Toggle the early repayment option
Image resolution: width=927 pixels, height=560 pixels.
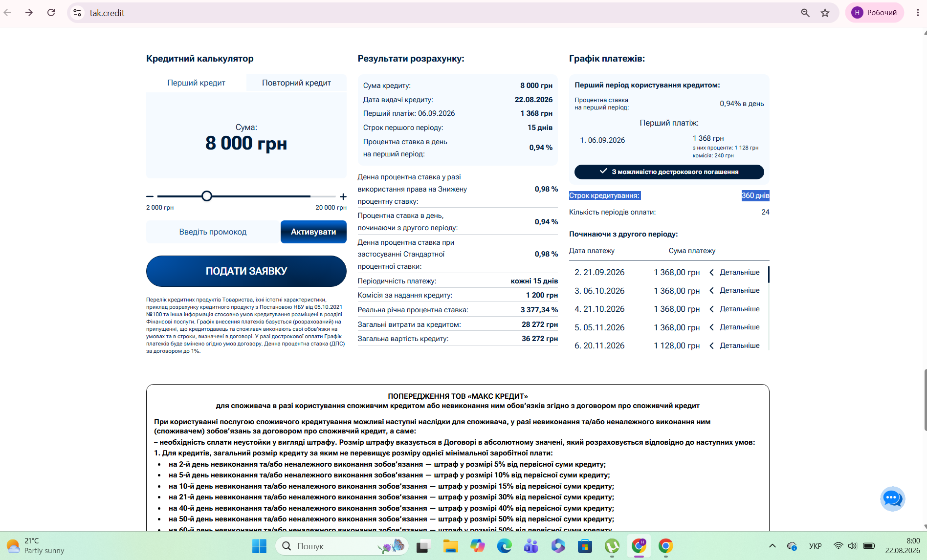click(x=669, y=172)
